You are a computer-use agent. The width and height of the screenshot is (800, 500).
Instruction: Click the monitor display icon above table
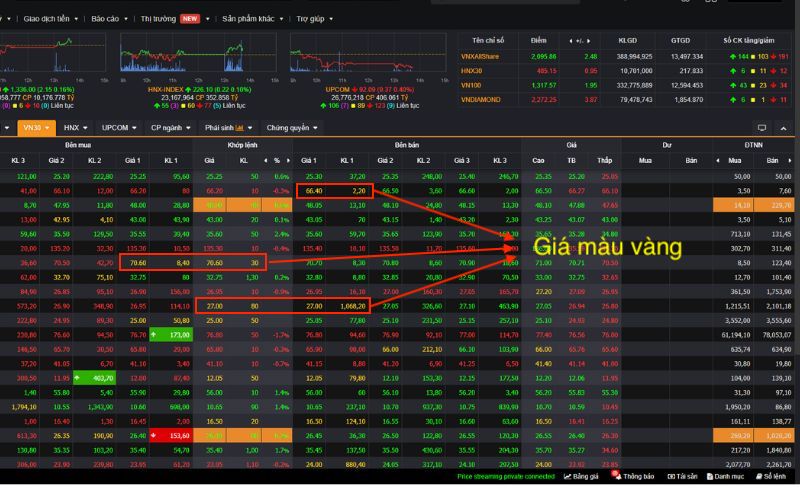click(762, 128)
